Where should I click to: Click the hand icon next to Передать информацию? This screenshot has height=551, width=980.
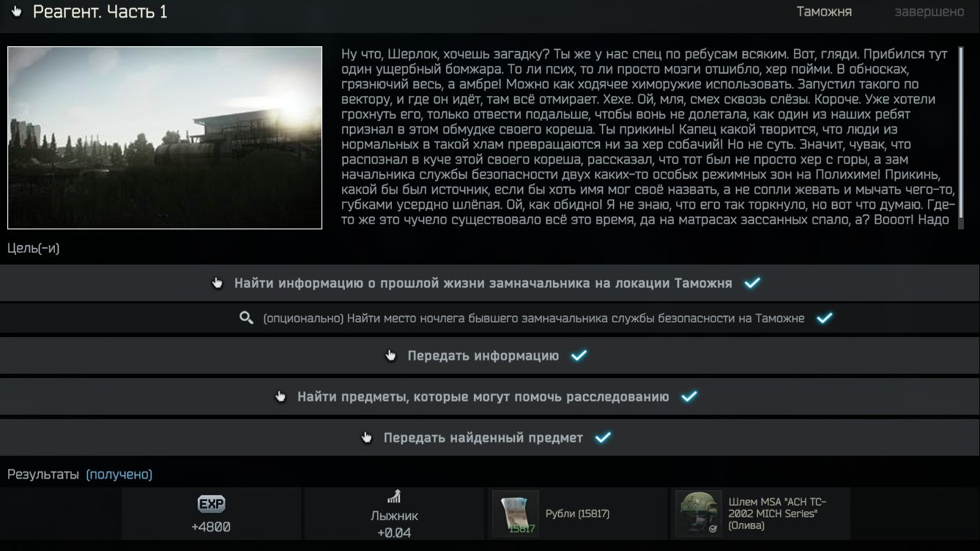pos(391,356)
